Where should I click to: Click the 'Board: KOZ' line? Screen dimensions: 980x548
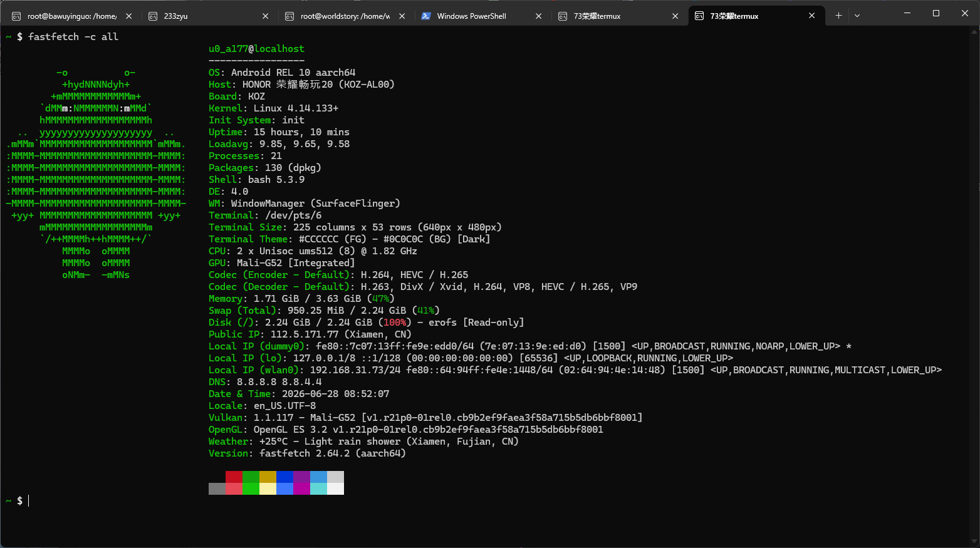(x=237, y=96)
